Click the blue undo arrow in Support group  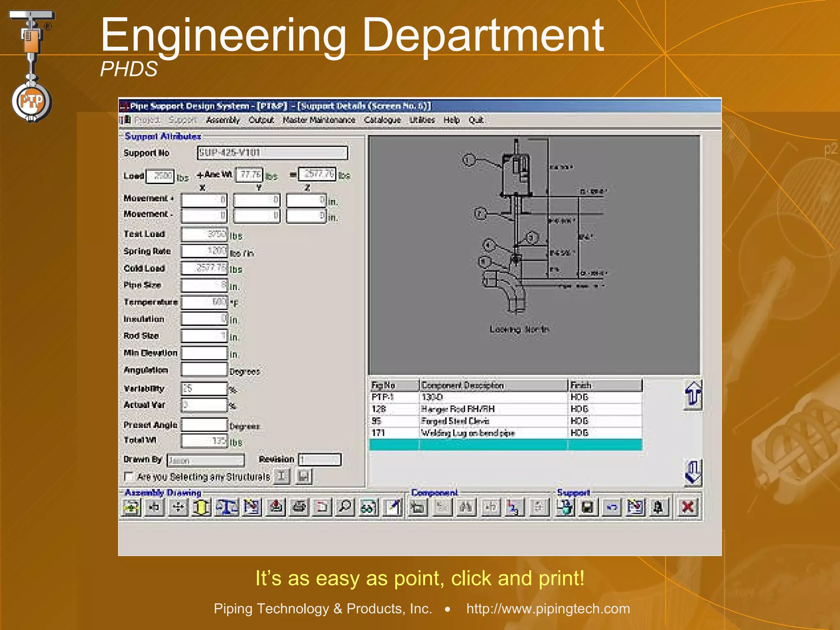pyautogui.click(x=612, y=507)
